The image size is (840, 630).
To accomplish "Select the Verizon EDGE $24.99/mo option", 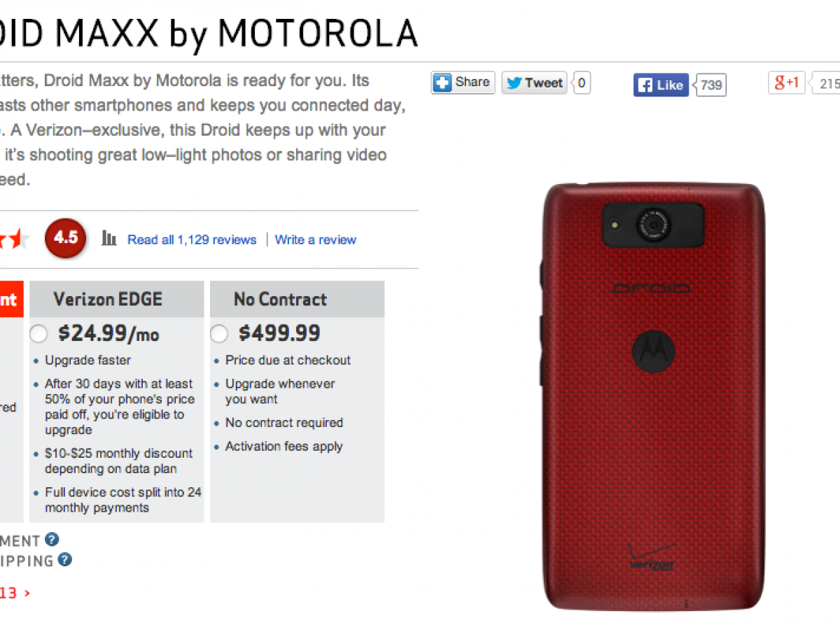I will [x=38, y=334].
